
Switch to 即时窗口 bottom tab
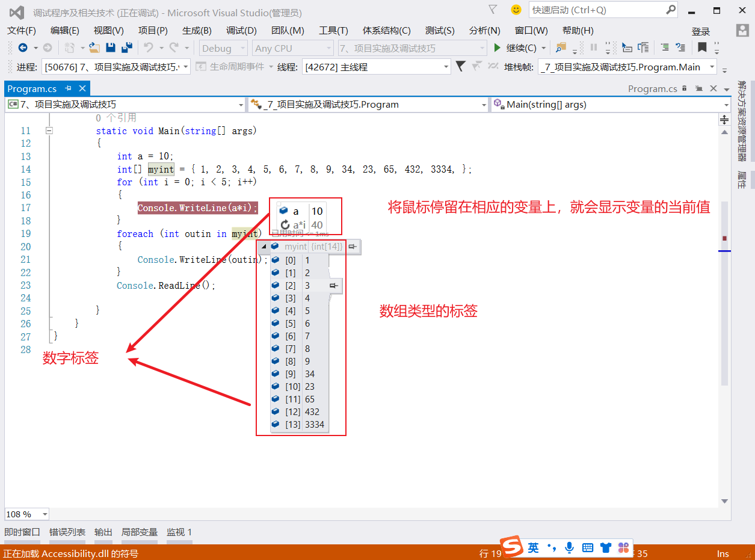tap(22, 532)
